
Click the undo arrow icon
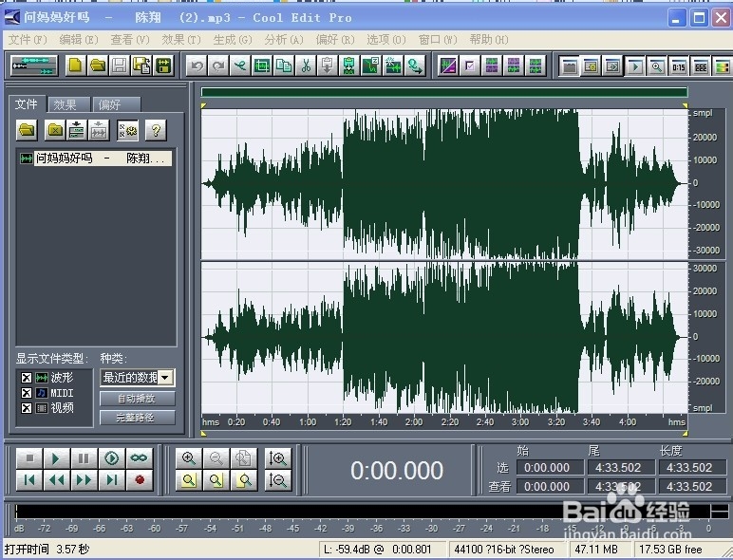coord(197,65)
